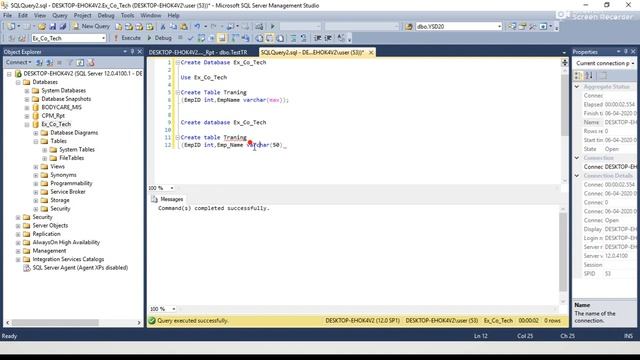Expand the CPM_Rpt database
Image resolution: width=640 pixels, height=360 pixels.
coord(27,116)
